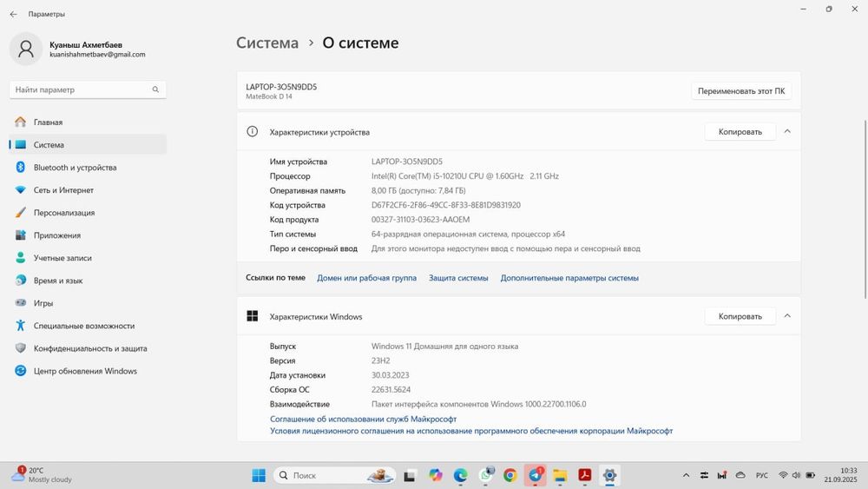Open the Windows Start menu

(259, 475)
